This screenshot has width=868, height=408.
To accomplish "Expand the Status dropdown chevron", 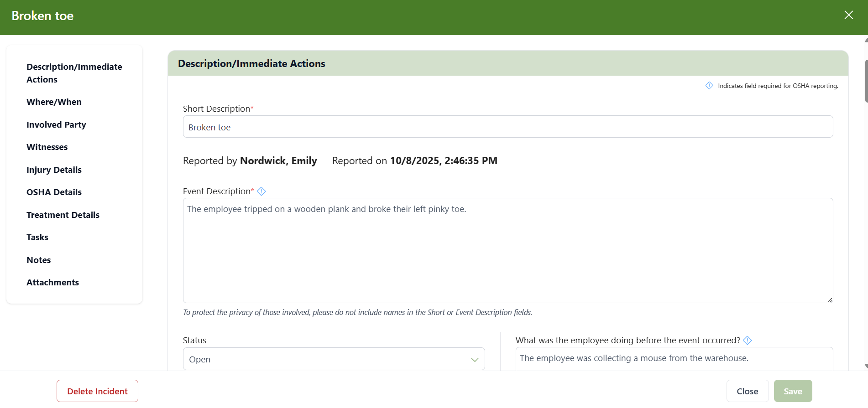I will (475, 360).
